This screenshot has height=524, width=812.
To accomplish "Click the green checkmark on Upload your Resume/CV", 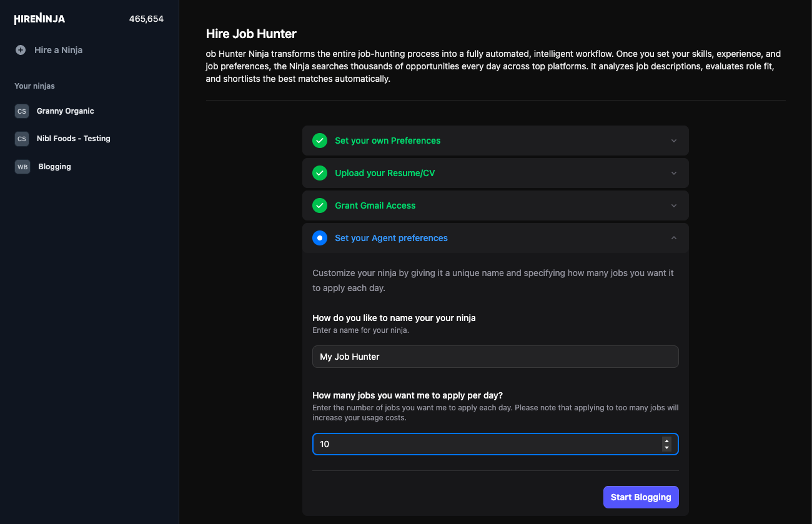I will (x=320, y=173).
